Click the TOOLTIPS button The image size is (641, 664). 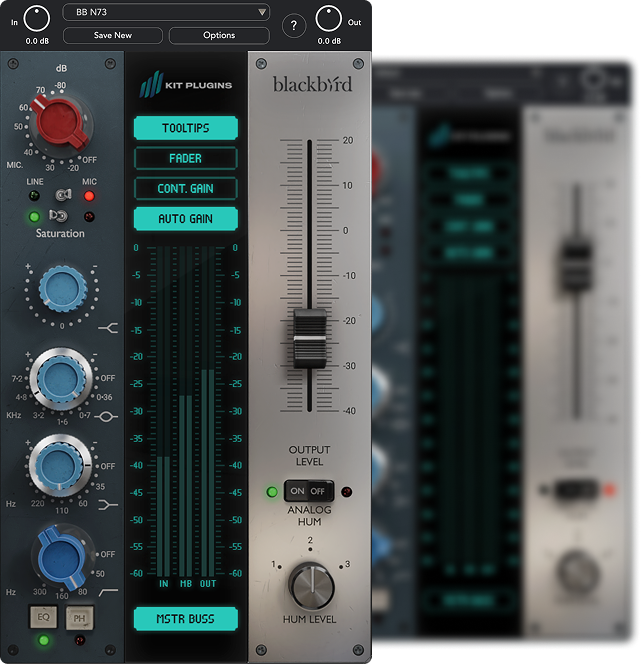(185, 128)
